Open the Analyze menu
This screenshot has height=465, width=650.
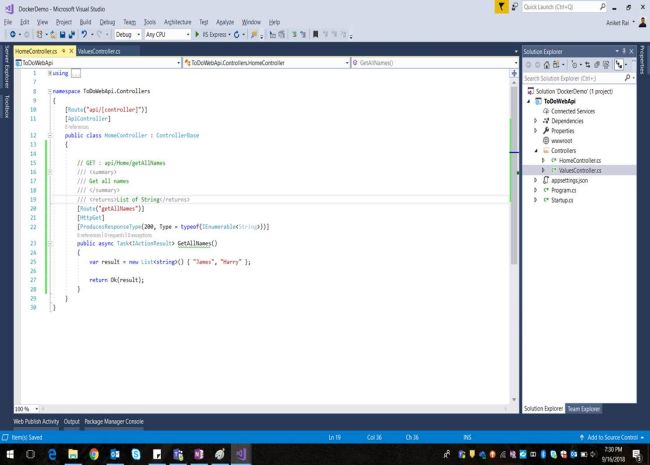pyautogui.click(x=225, y=22)
